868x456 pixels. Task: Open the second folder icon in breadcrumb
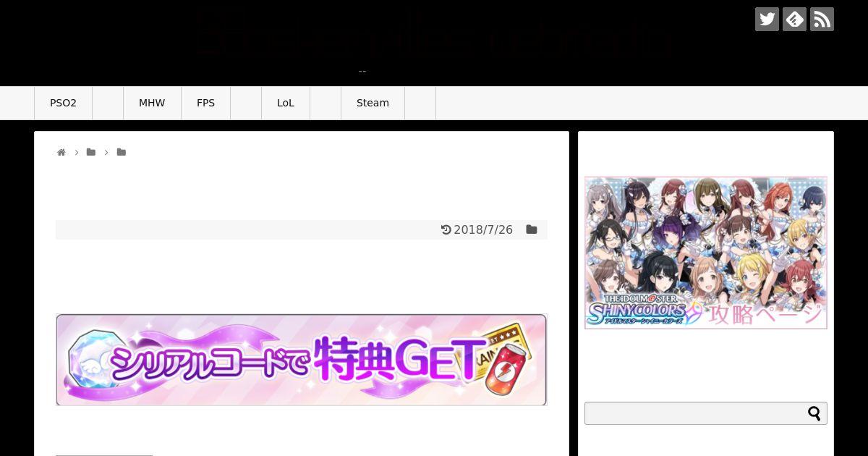122,152
